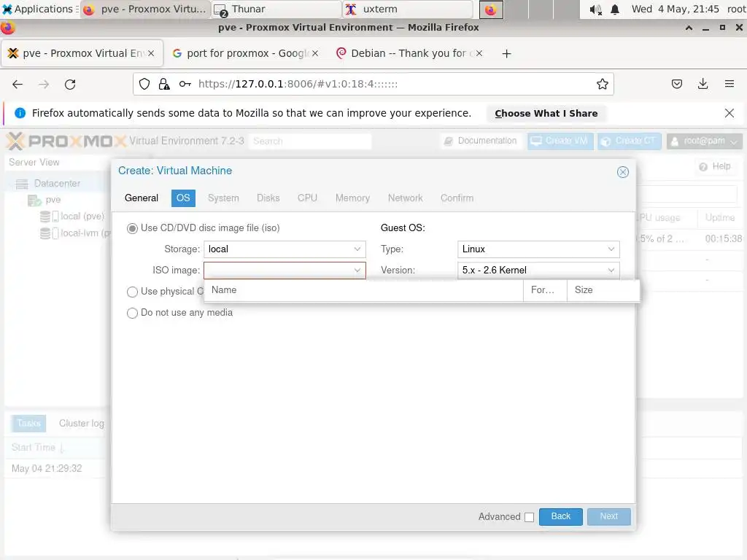
Task: Sort ISO list by Size column
Action: click(603, 290)
